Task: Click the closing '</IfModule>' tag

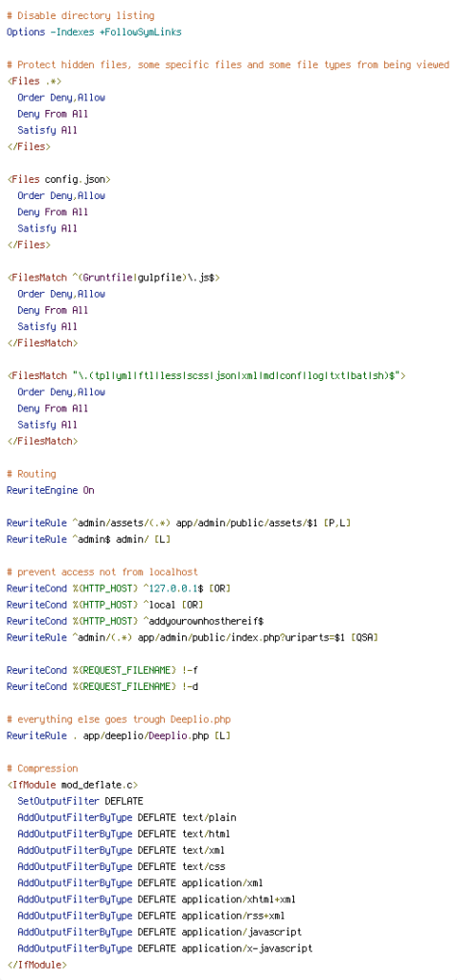Action: point(37,965)
